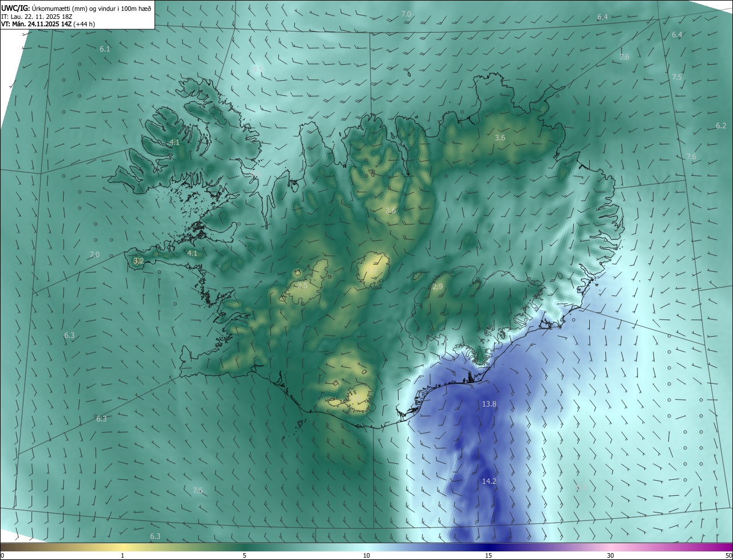Screen dimensions: 733x560
Task: Click the 6.2 value label on the map
Action: [721, 125]
